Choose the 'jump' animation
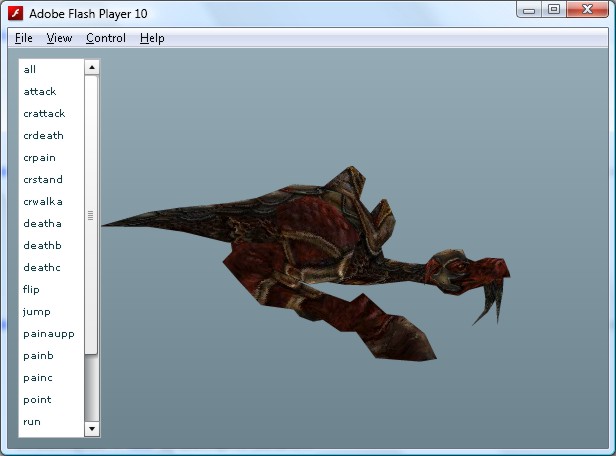Image resolution: width=616 pixels, height=456 pixels. click(x=51, y=311)
